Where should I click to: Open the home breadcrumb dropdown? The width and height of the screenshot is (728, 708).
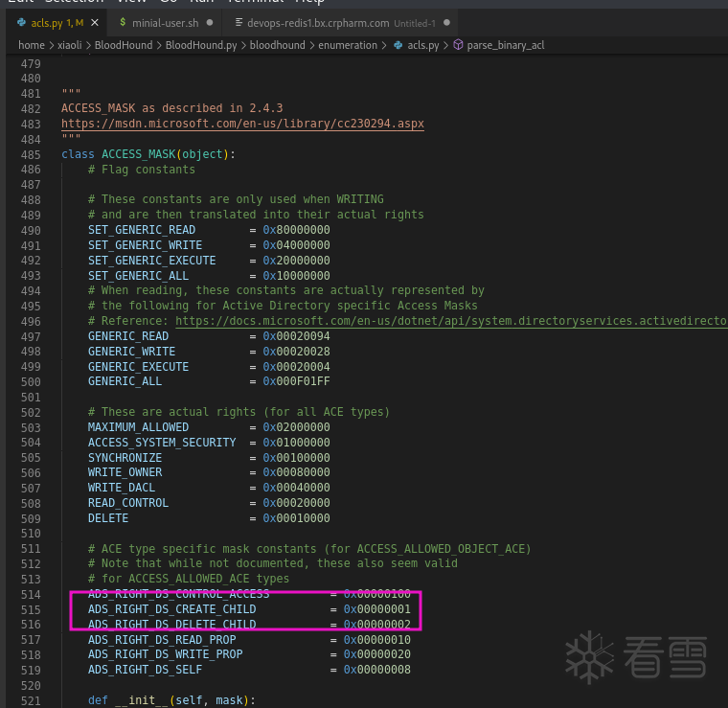click(x=31, y=45)
